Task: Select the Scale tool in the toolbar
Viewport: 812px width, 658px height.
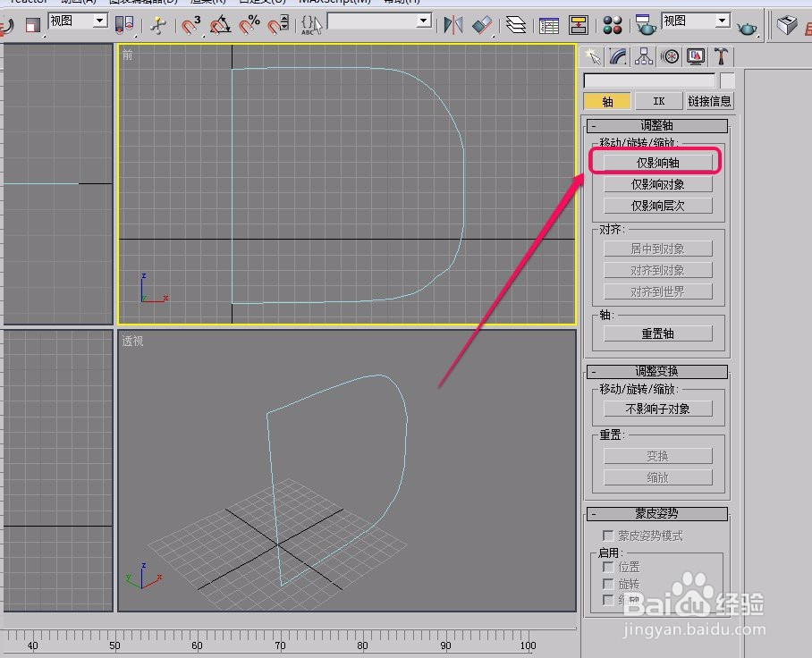Action: click(x=32, y=25)
